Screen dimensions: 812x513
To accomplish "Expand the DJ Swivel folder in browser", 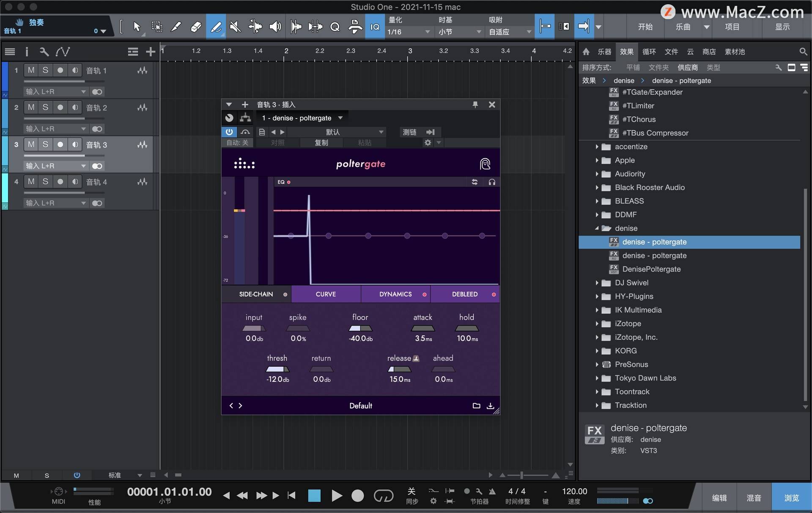I will coord(597,282).
